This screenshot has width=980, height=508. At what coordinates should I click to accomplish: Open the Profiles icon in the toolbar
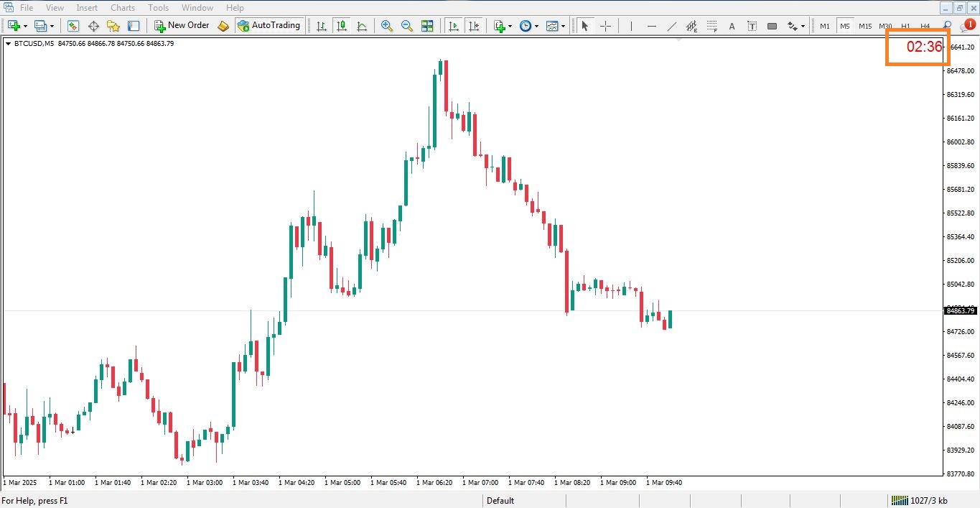(40, 26)
